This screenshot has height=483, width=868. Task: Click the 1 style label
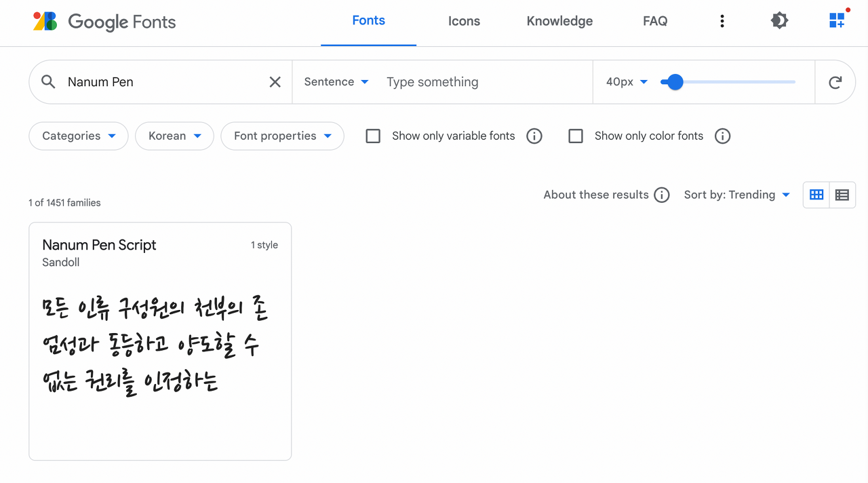click(x=264, y=245)
